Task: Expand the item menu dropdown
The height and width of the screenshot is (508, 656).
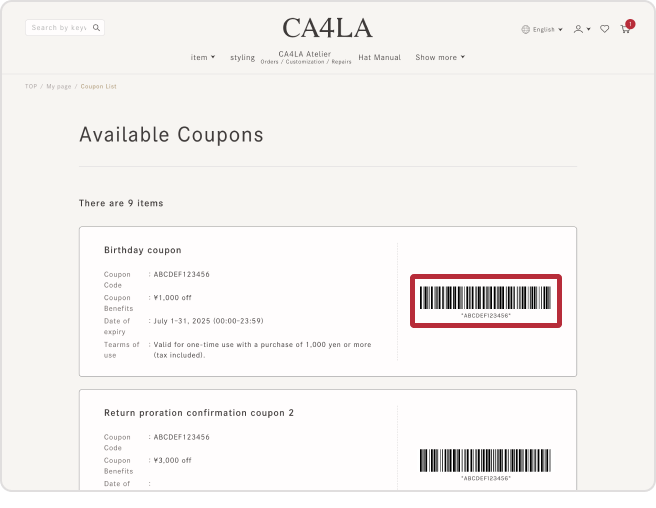Action: (203, 57)
